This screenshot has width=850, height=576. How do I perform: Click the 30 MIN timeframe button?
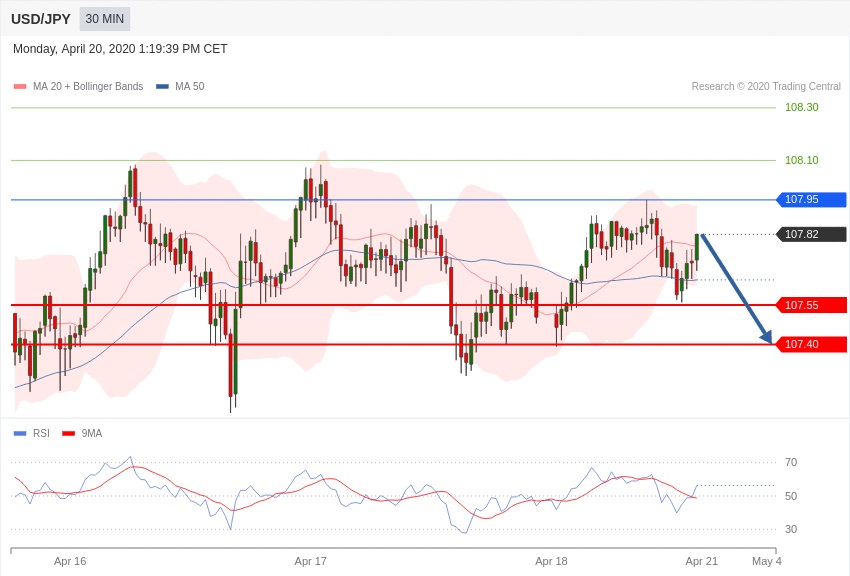pos(105,19)
